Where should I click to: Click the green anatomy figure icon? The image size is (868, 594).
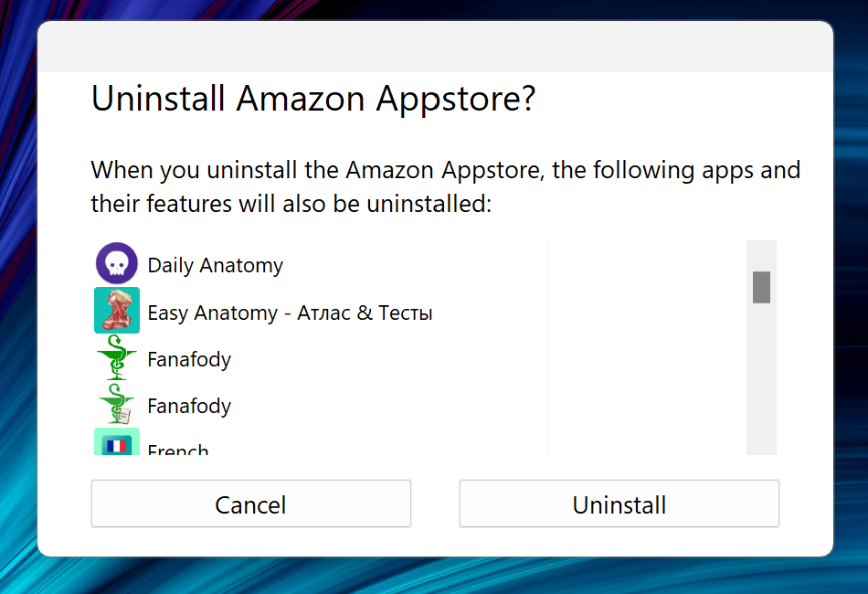pos(116,311)
